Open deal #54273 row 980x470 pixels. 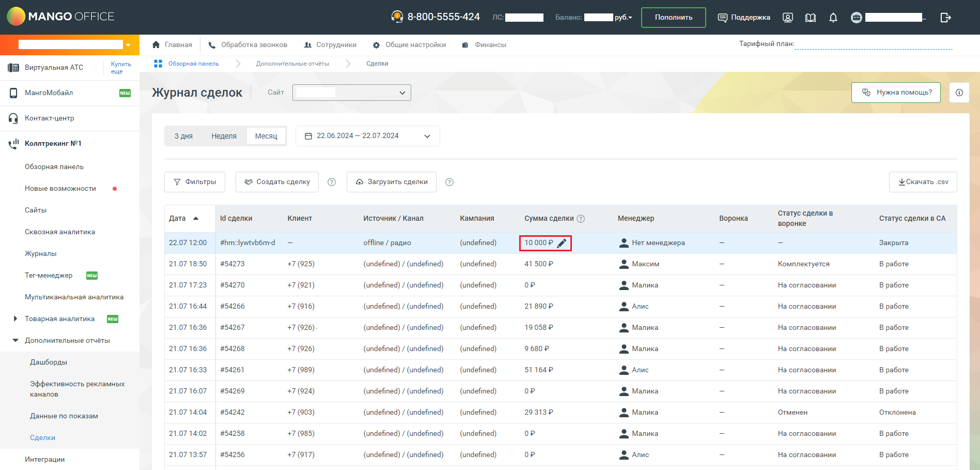point(561,264)
